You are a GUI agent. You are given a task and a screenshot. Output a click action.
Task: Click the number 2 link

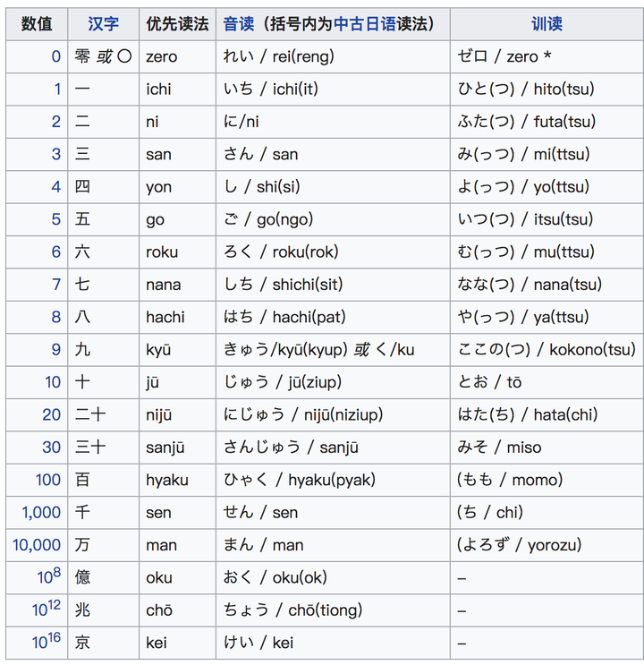[x=56, y=122]
